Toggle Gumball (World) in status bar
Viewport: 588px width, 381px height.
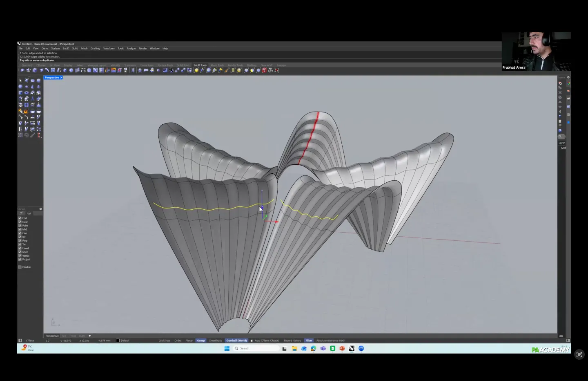point(237,341)
